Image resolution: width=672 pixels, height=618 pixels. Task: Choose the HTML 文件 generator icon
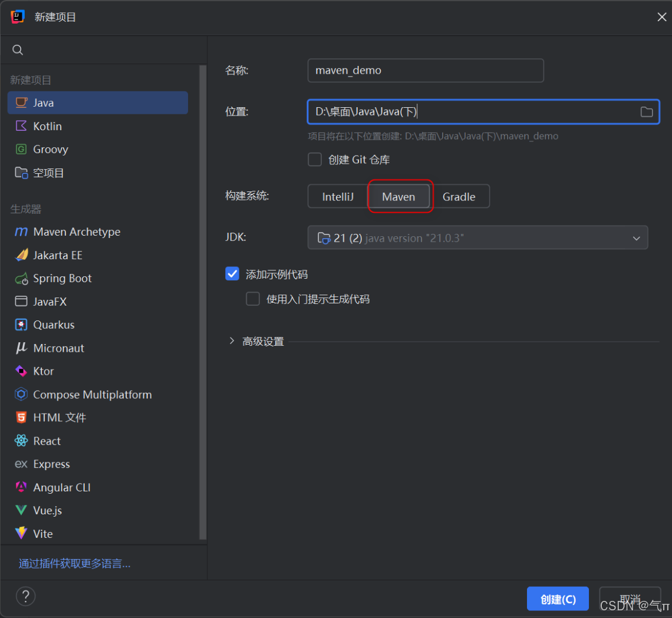coord(21,418)
